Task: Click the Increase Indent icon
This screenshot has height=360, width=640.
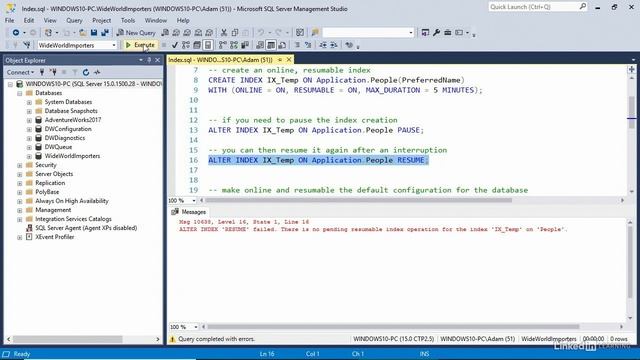Action: [334, 45]
